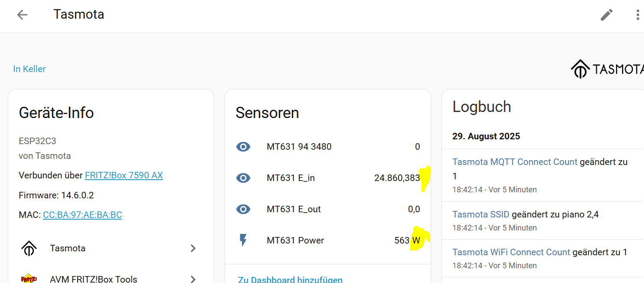Image resolution: width=644 pixels, height=283 pixels.
Task: Click the eye icon beside MT631 E_in
Action: 243,178
